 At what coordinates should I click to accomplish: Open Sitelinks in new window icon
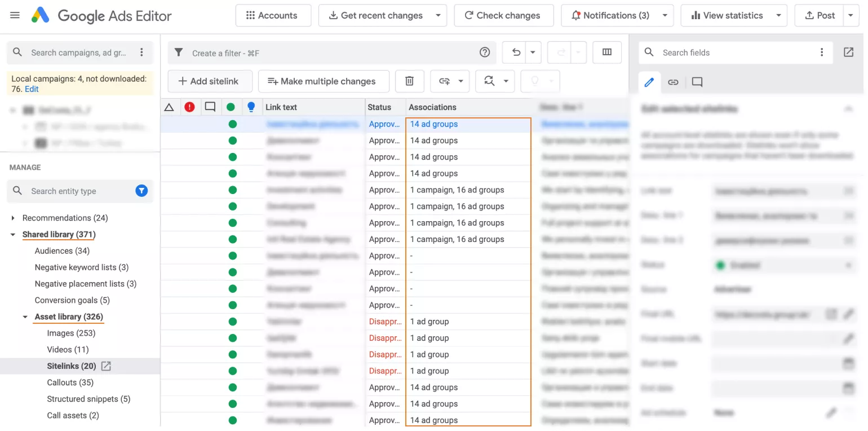coord(106,366)
